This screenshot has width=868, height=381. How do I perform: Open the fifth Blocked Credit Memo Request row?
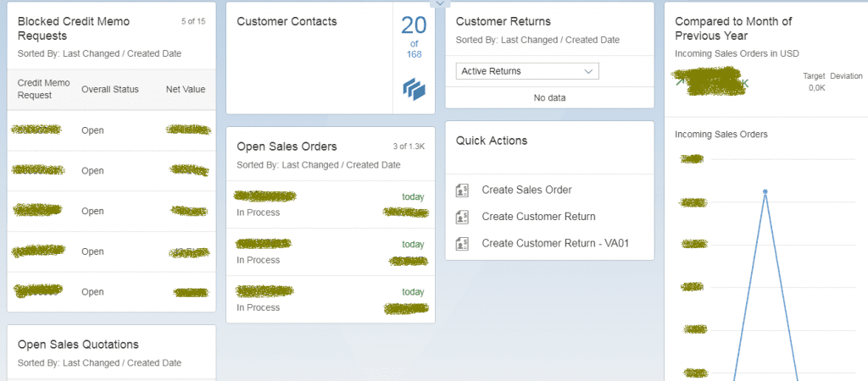pos(111,292)
